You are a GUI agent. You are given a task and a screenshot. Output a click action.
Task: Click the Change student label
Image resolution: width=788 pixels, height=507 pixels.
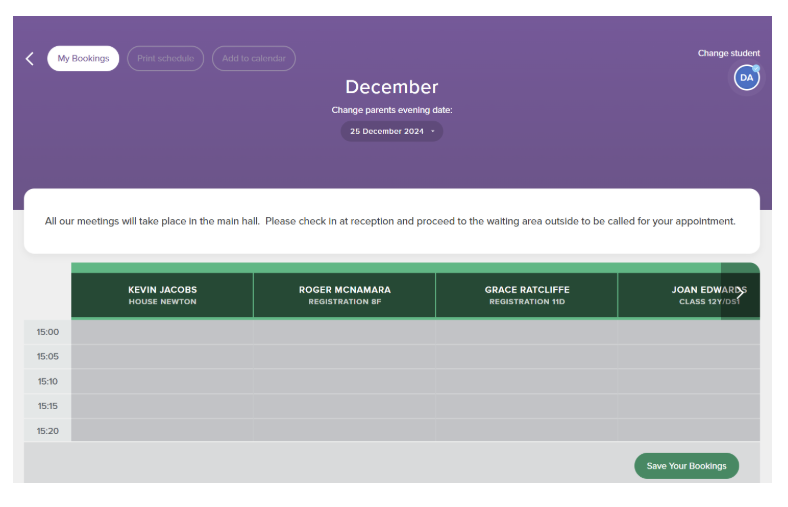tap(728, 53)
